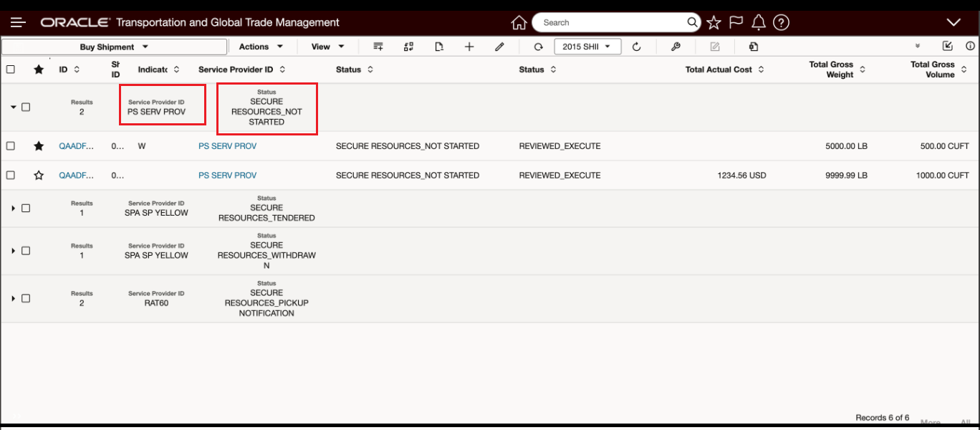
Task: Expand the SECURE RESOURCES_TENDERED group
Action: click(x=13, y=208)
